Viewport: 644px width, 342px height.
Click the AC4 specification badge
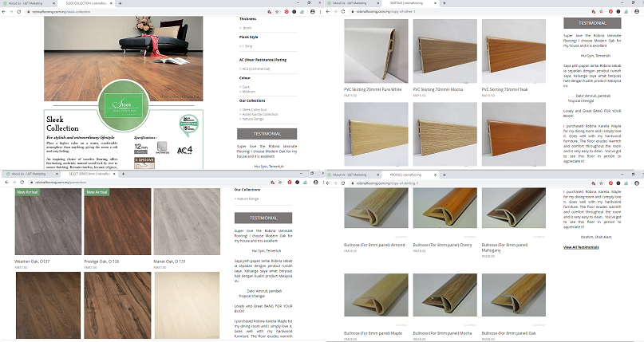pos(184,150)
